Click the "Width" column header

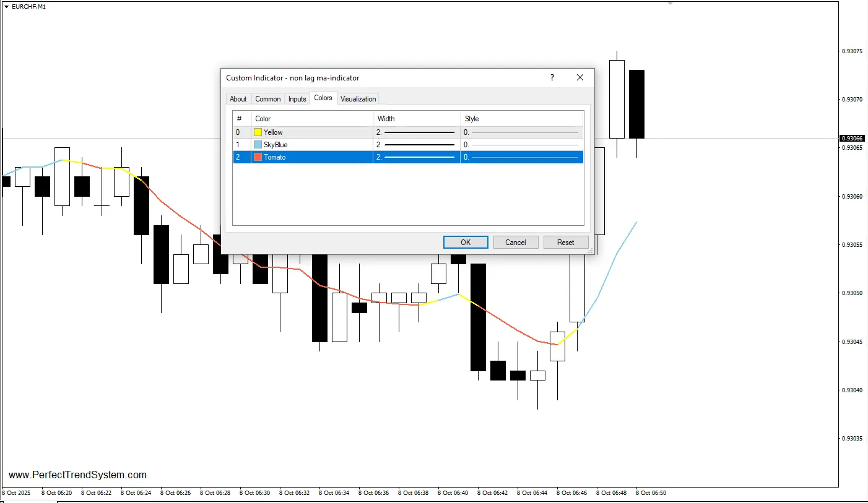417,119
